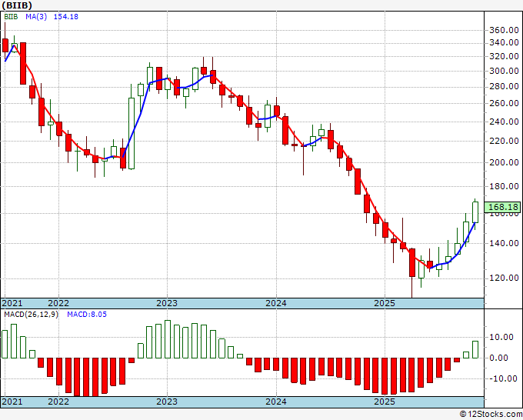Open the 12Stocks.com watermark link

[x=491, y=414]
